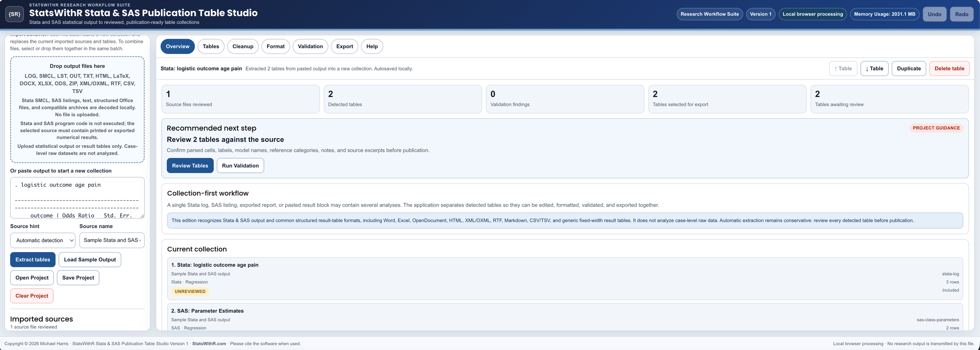
Task: Click the Included status text
Action: coord(951,290)
